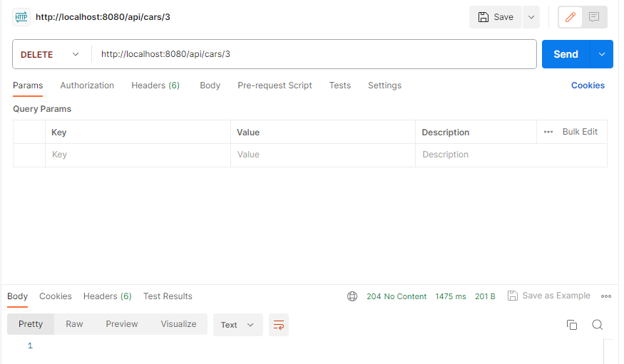Copy the response with copy icon

572,325
